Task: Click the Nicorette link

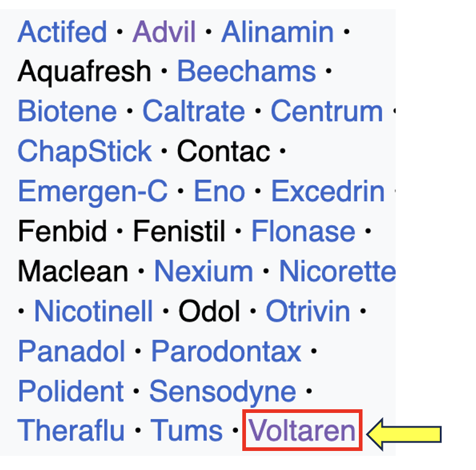Action: [337, 272]
